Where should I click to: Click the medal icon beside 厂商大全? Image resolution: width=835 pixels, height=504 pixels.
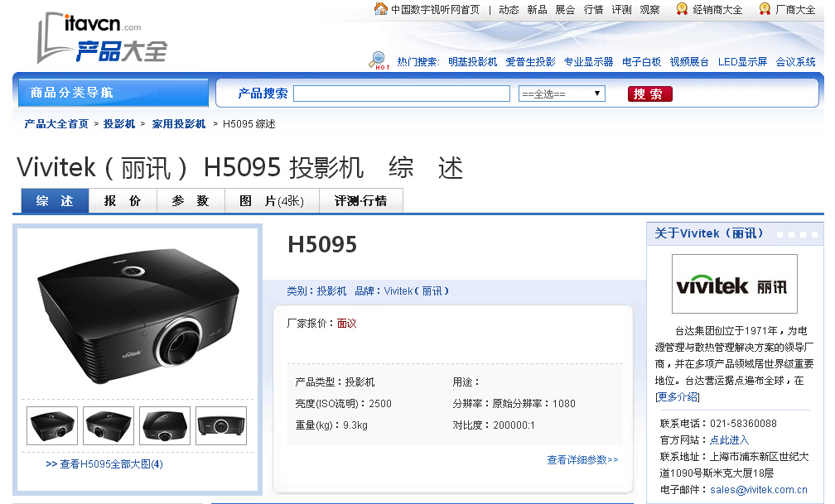(765, 8)
